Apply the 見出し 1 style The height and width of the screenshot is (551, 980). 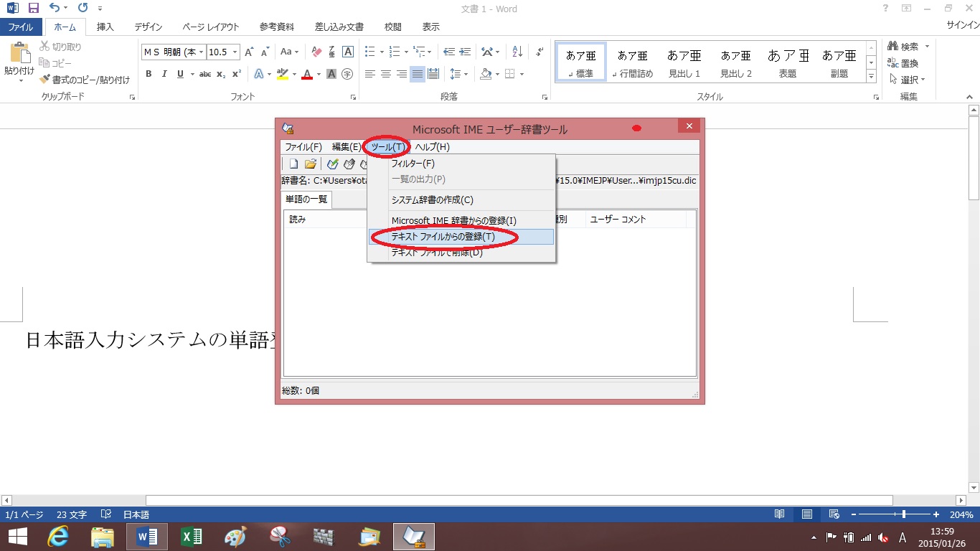(x=684, y=62)
